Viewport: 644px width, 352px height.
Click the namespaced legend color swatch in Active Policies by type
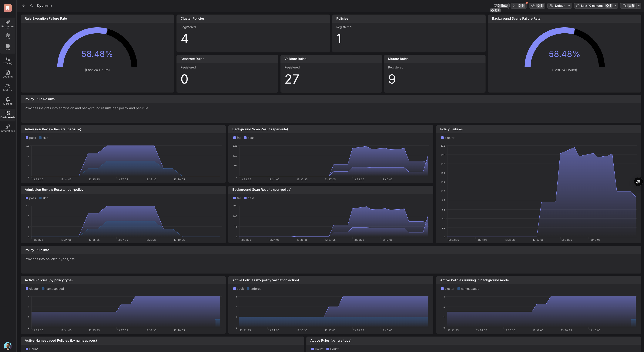click(43, 289)
